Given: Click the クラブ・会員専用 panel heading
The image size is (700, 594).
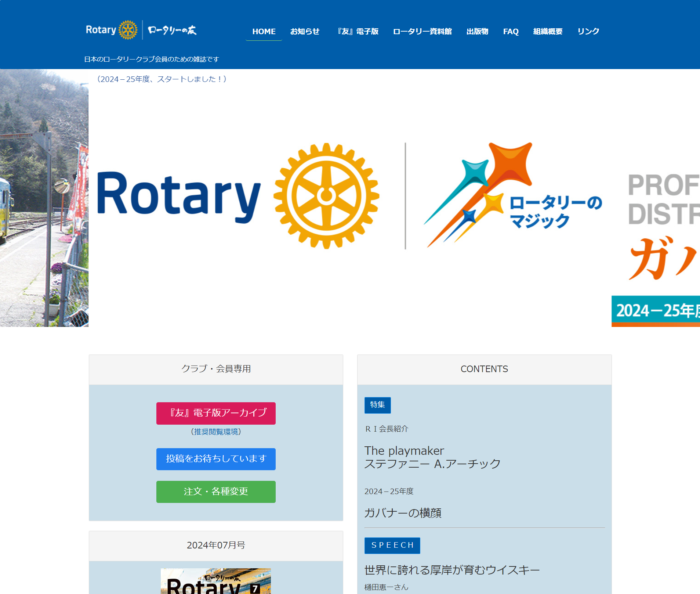Looking at the screenshot, I should click(x=216, y=369).
